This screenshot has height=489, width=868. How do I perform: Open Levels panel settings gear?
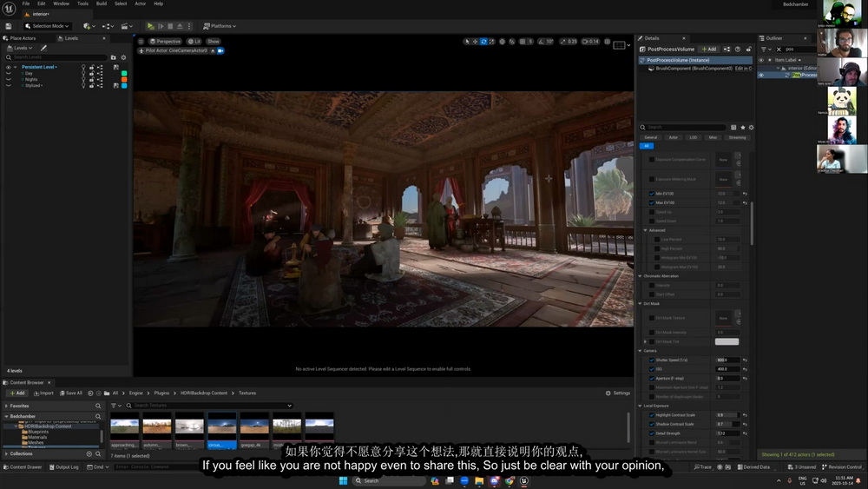(x=123, y=57)
